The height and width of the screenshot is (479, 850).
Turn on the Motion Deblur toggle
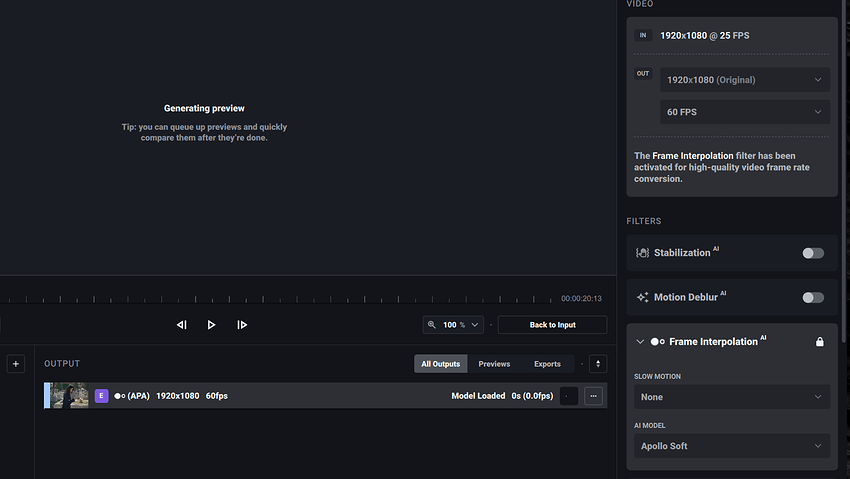point(813,297)
